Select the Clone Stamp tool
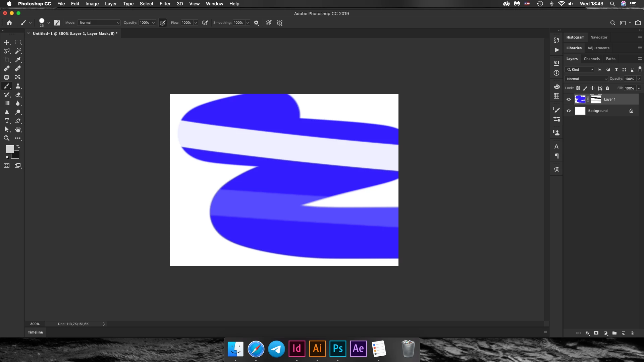 [18, 86]
